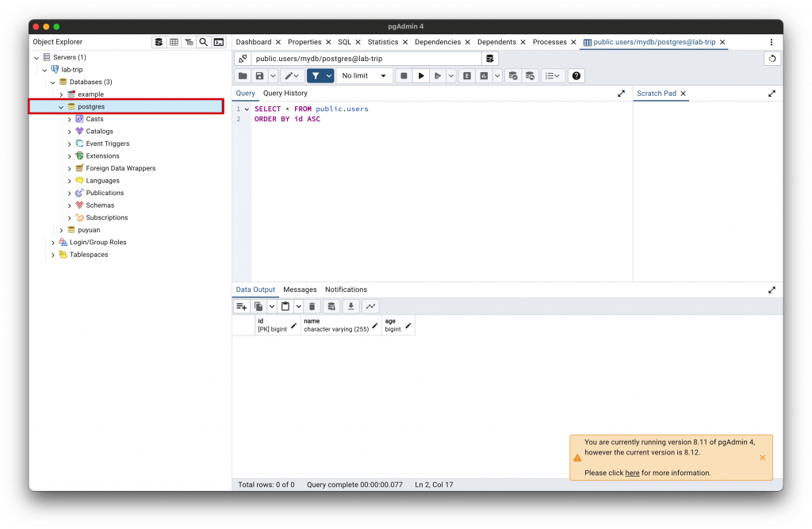
Task: Switch to the Messages tab
Action: pos(300,289)
